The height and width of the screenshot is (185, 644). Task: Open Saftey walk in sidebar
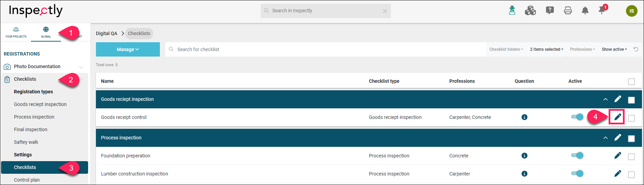(26, 142)
